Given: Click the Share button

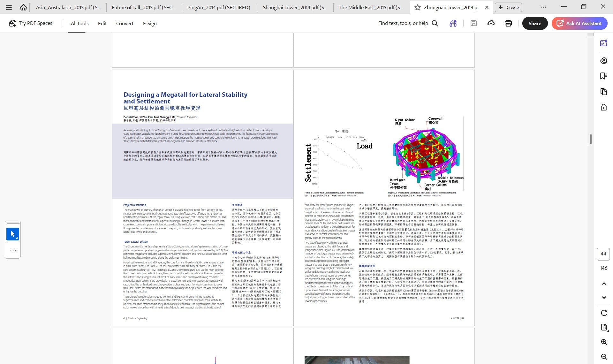Looking at the screenshot, I should 535,23.
